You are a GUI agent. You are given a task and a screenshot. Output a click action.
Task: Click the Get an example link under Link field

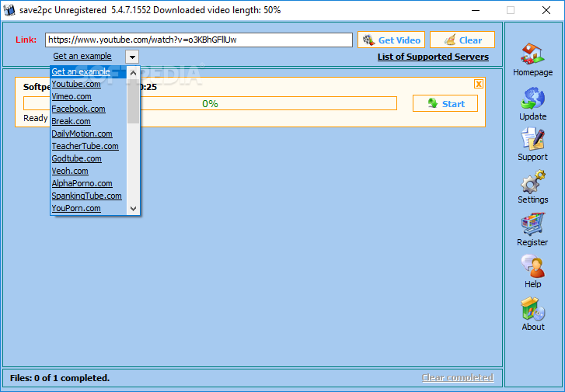click(82, 57)
